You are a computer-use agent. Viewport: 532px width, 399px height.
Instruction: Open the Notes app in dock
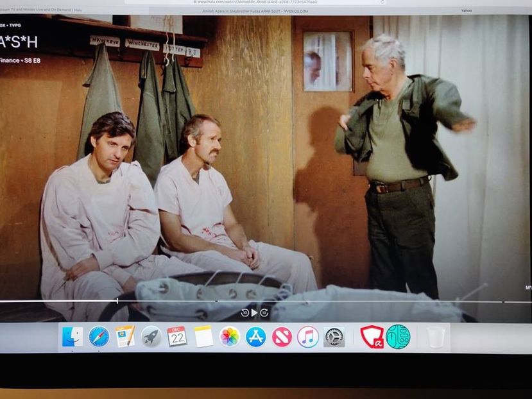(x=203, y=337)
